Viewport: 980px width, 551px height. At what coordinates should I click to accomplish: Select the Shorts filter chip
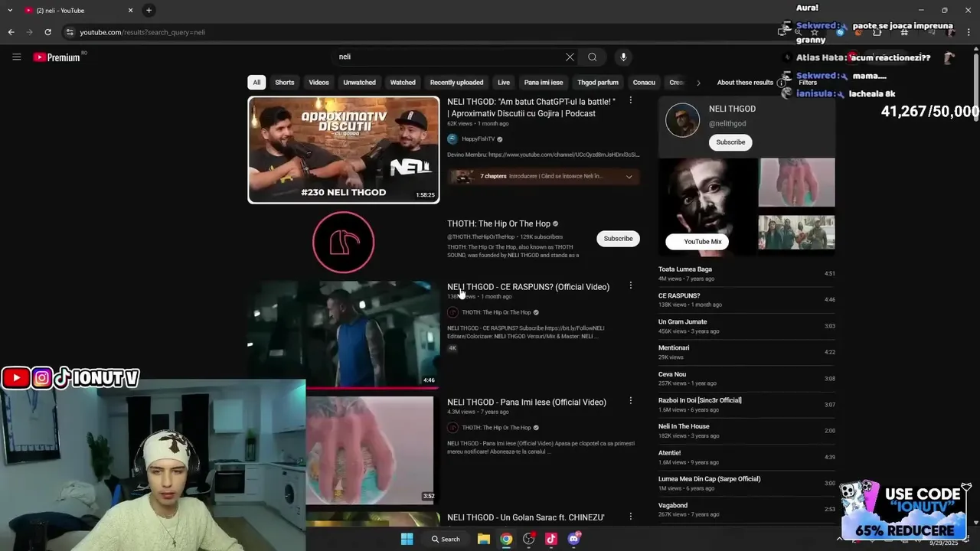(284, 82)
